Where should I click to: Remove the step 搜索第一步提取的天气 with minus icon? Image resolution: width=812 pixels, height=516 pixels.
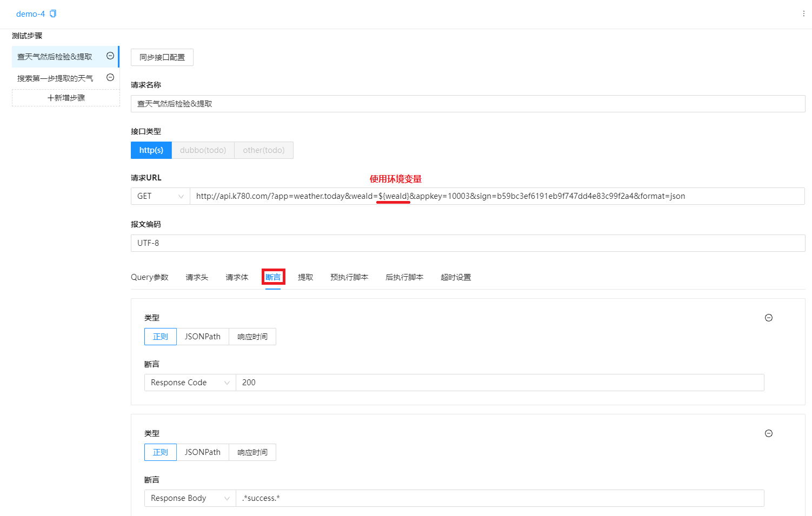pyautogui.click(x=110, y=77)
